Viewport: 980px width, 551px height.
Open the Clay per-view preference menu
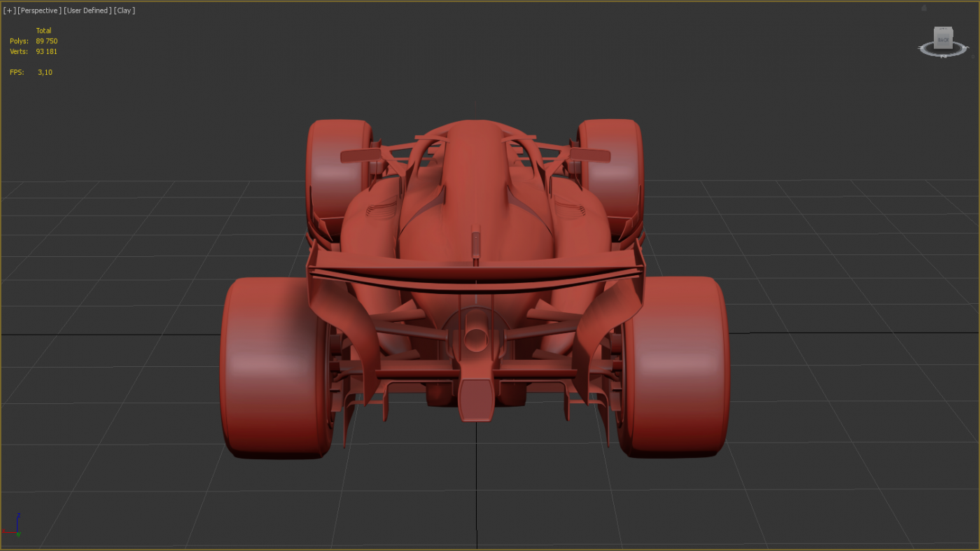pyautogui.click(x=125, y=11)
